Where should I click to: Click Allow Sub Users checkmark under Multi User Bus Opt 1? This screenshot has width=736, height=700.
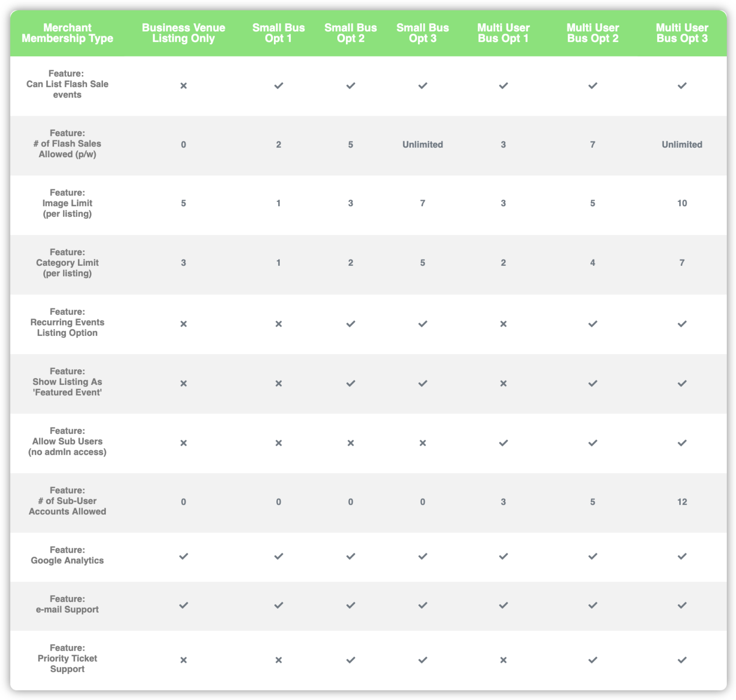tap(503, 443)
